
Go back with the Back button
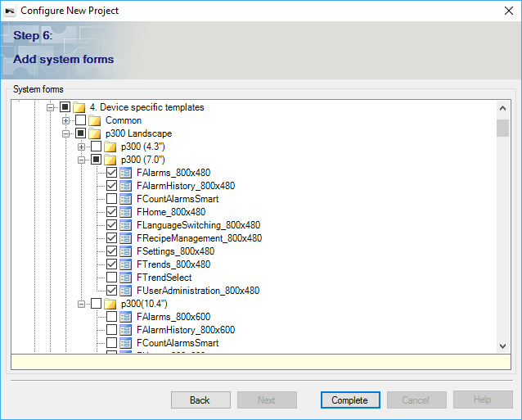point(200,400)
